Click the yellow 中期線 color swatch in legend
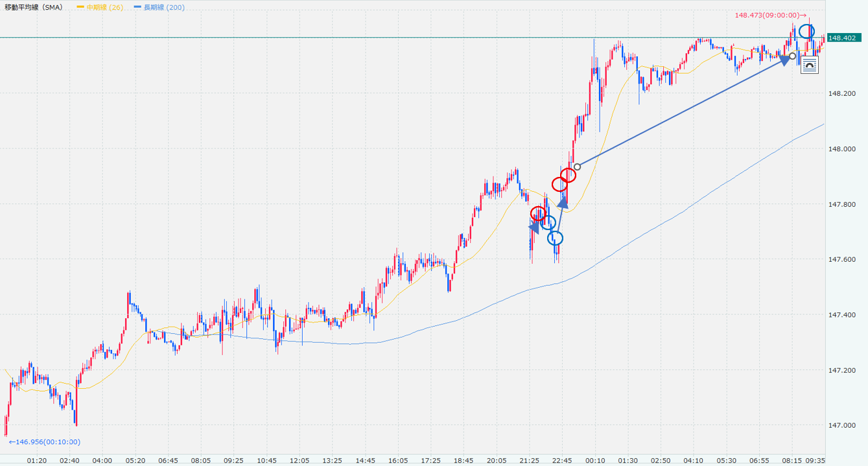Image resolution: width=868 pixels, height=466 pixels. [80, 7]
